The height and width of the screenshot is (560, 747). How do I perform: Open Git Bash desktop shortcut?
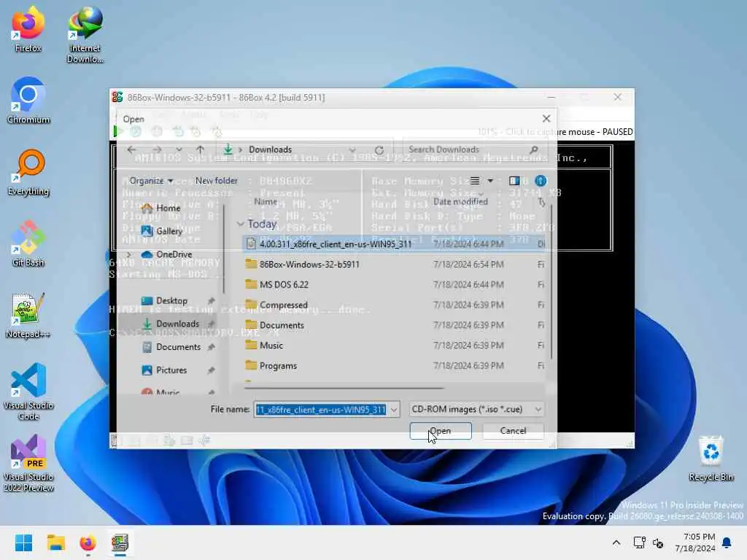coord(28,244)
